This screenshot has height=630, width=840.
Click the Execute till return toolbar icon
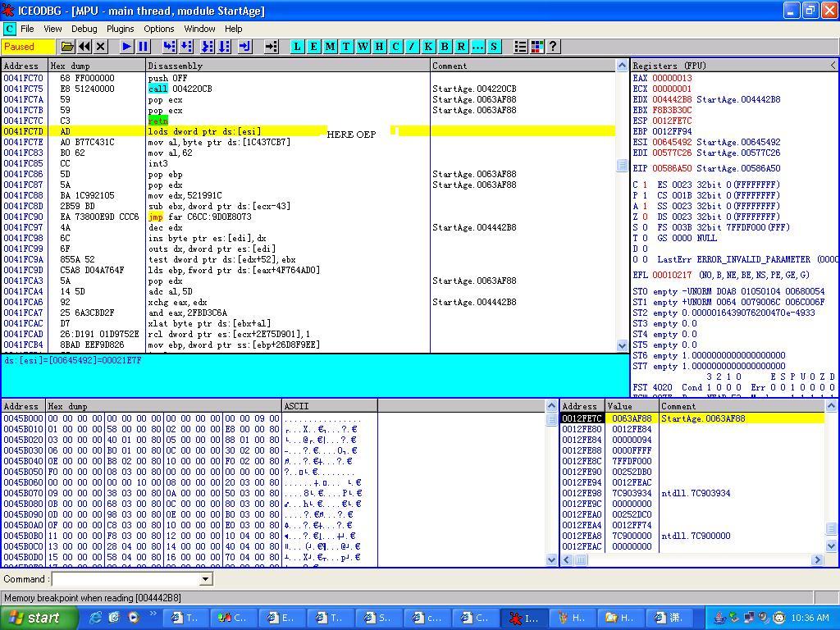[244, 47]
